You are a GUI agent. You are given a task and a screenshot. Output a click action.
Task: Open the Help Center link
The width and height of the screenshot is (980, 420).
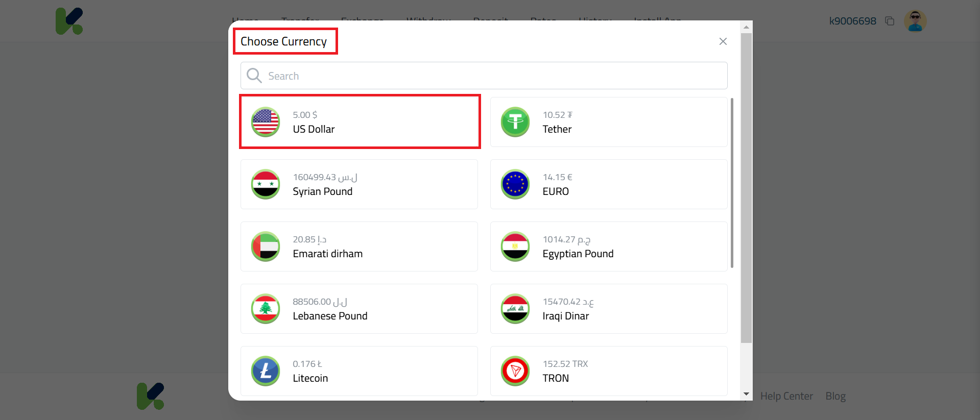[x=786, y=396]
